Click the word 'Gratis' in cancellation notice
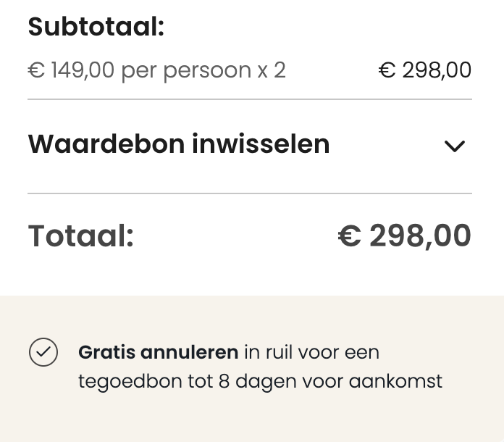The width and height of the screenshot is (504, 442). tap(106, 353)
